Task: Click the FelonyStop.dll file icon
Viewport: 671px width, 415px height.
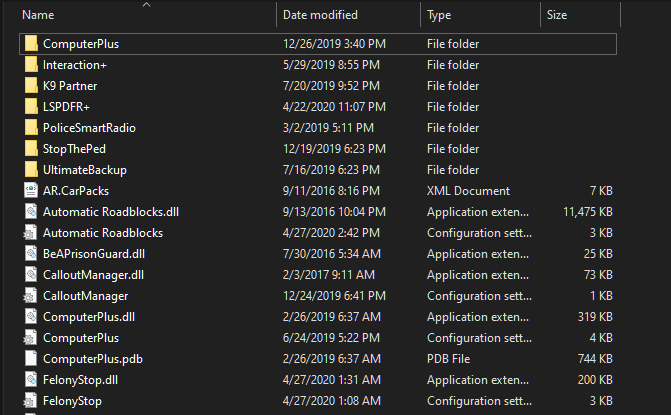Action: 31,380
